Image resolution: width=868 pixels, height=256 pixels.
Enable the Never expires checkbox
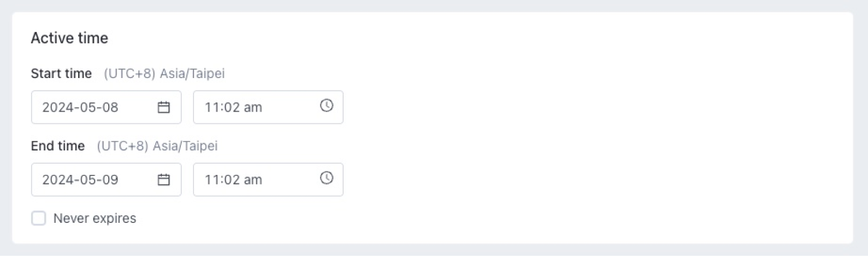click(x=39, y=218)
